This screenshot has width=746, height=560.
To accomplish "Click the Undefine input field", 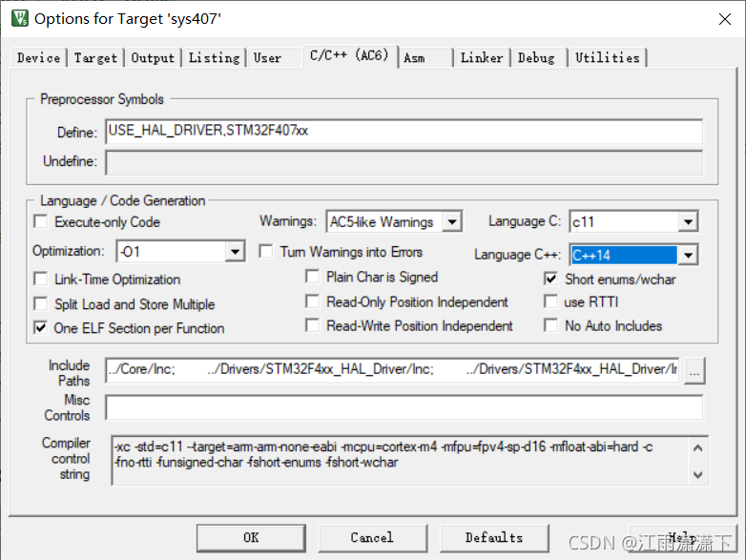I will [x=404, y=163].
